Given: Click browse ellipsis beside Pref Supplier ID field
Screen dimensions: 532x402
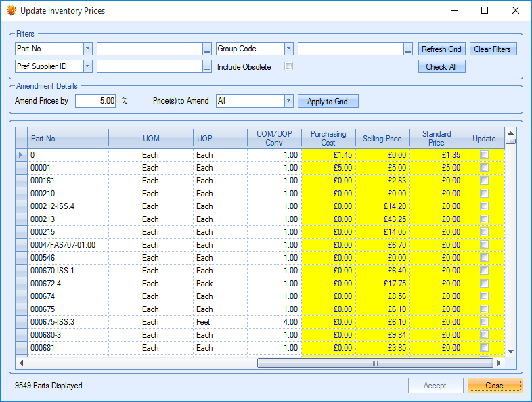Looking at the screenshot, I should click(x=207, y=66).
